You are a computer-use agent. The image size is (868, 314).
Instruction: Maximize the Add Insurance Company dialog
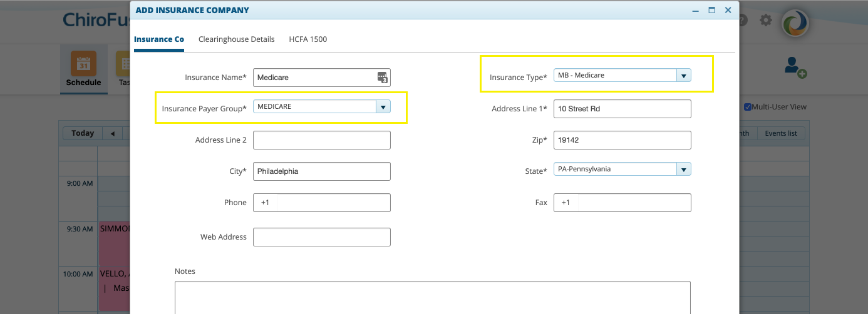712,11
